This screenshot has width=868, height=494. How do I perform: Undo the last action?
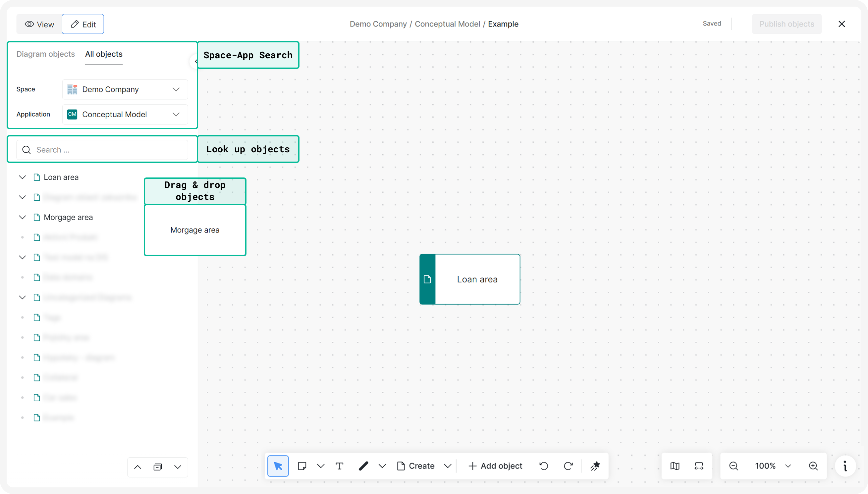point(543,466)
